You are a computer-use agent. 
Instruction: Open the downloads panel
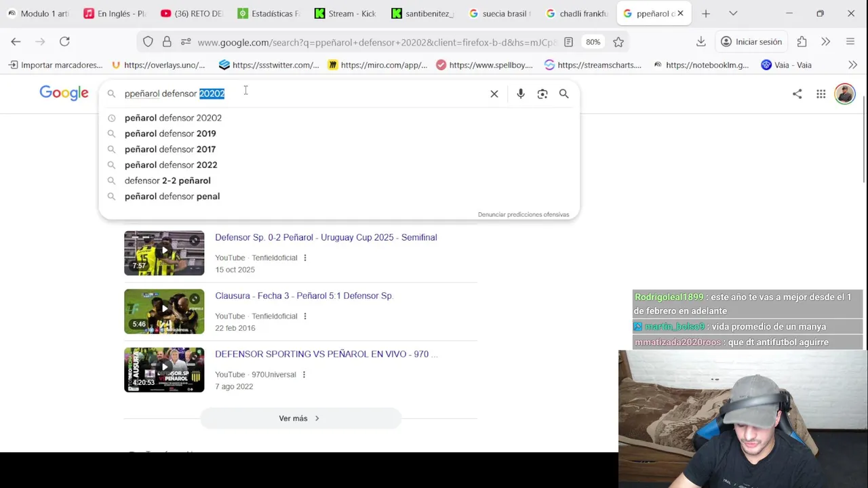point(701,42)
